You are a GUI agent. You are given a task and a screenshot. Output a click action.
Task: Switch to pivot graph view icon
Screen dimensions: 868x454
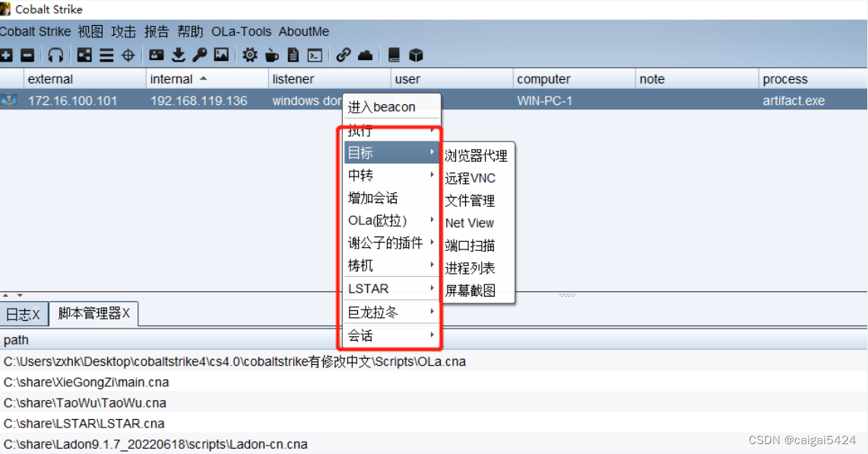click(x=84, y=55)
